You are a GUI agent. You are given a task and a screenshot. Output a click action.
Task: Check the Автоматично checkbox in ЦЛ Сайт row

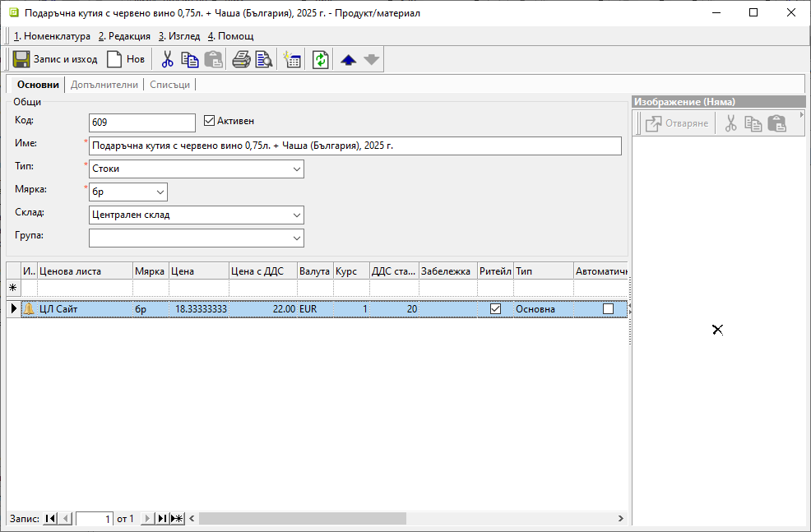(608, 309)
